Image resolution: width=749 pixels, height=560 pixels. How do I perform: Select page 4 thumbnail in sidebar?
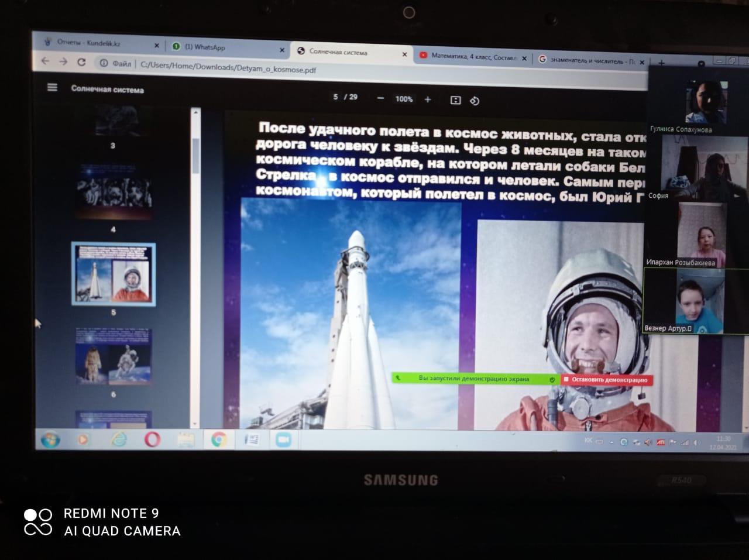pyautogui.click(x=114, y=193)
